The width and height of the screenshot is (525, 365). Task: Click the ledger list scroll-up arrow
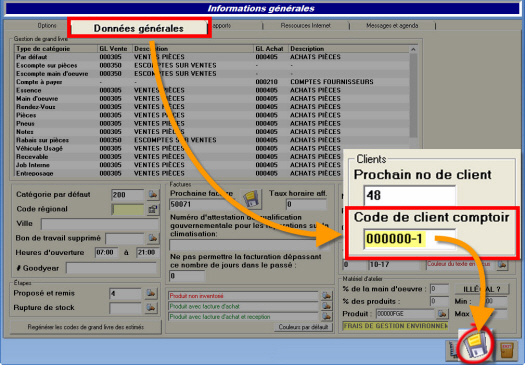(413, 50)
